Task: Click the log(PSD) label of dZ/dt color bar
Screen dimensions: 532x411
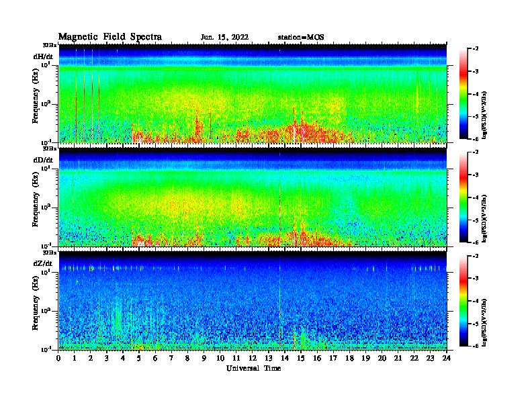Action: [484, 322]
